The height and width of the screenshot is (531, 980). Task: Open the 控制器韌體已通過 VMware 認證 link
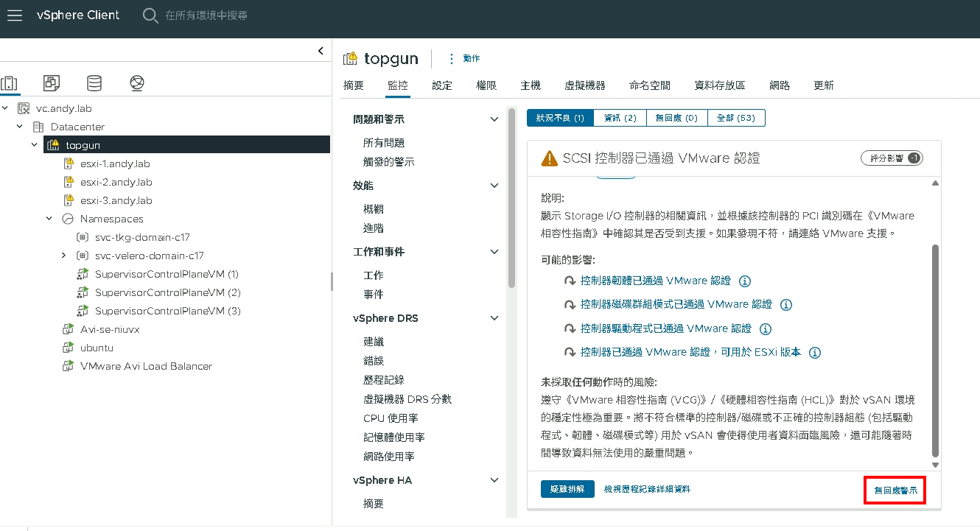[x=656, y=281]
